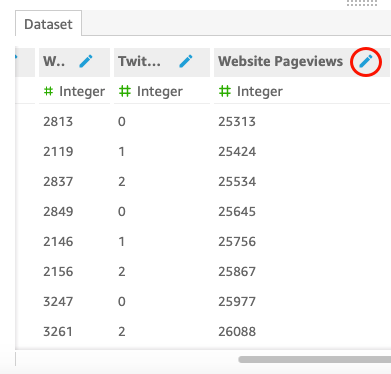
Task: Select Twit... value in the 3261 row
Action: pyautogui.click(x=122, y=332)
